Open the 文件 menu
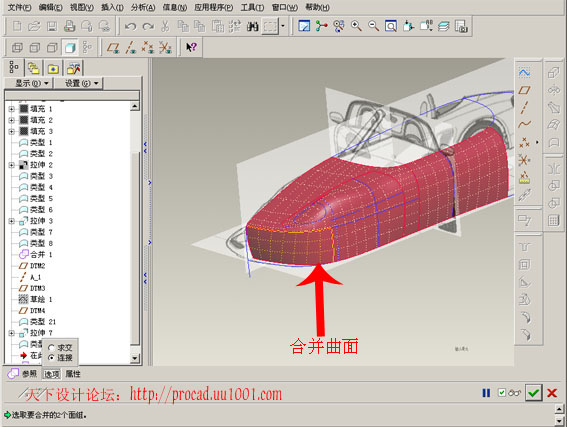567x427 pixels. [x=19, y=7]
